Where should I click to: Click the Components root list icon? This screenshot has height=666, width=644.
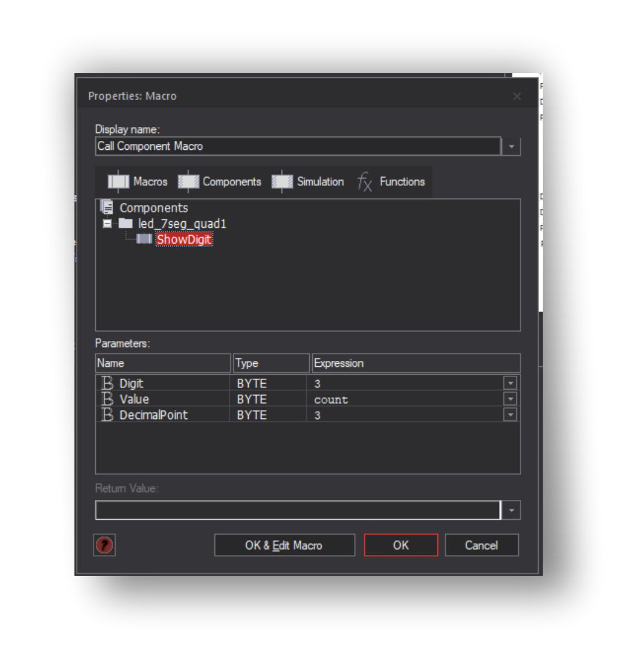pyautogui.click(x=107, y=207)
